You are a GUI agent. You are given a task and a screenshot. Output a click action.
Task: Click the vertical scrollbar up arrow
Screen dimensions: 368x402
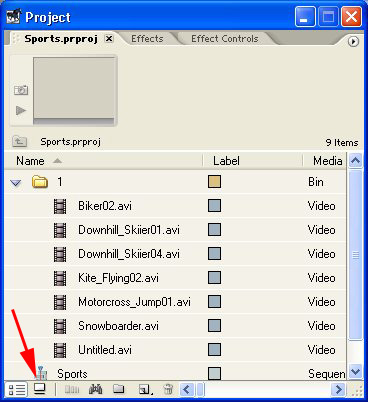[355, 161]
